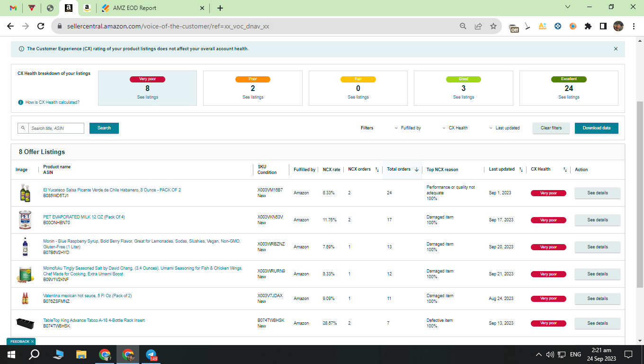Expand the CX Health filter dropdown

pos(455,128)
